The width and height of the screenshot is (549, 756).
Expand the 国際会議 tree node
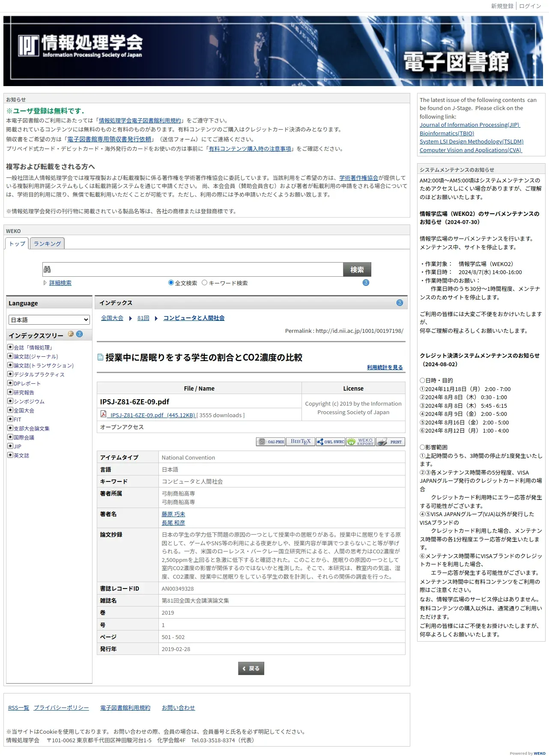point(10,437)
